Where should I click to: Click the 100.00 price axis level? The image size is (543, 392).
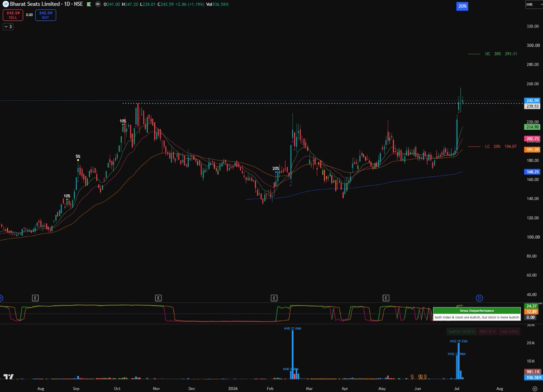(x=533, y=237)
